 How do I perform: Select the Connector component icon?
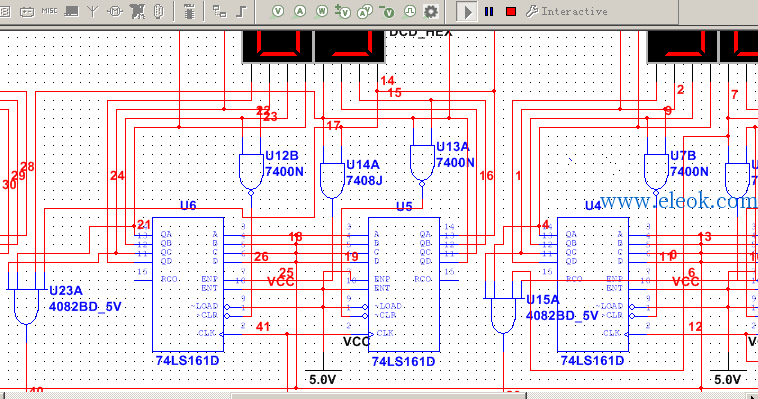pos(159,11)
